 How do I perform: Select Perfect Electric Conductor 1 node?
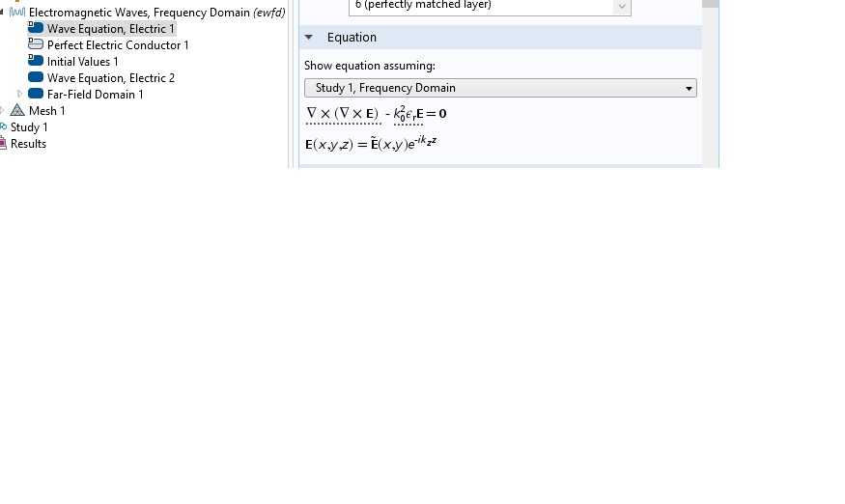118,44
